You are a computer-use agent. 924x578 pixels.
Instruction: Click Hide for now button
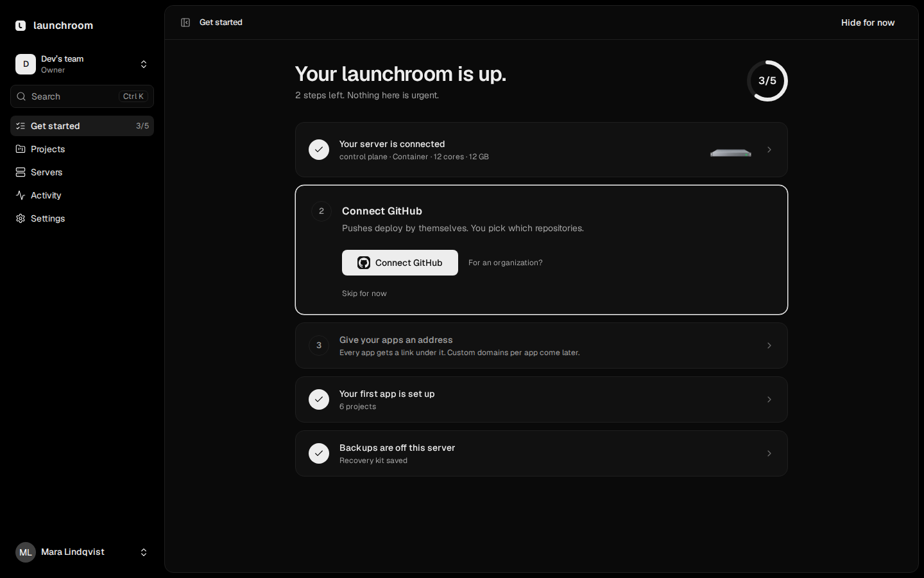point(868,22)
